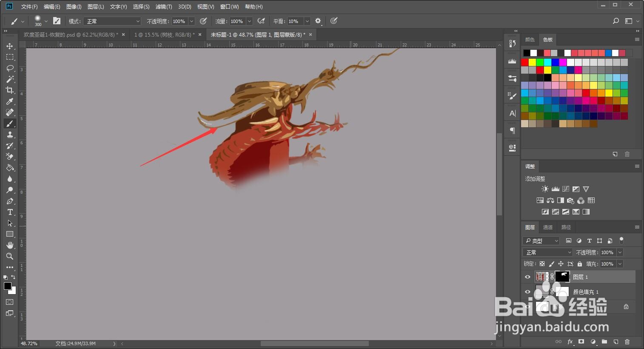Expand the layer fill 填充 dropdown arrow
The width and height of the screenshot is (644, 349).
[x=620, y=264]
